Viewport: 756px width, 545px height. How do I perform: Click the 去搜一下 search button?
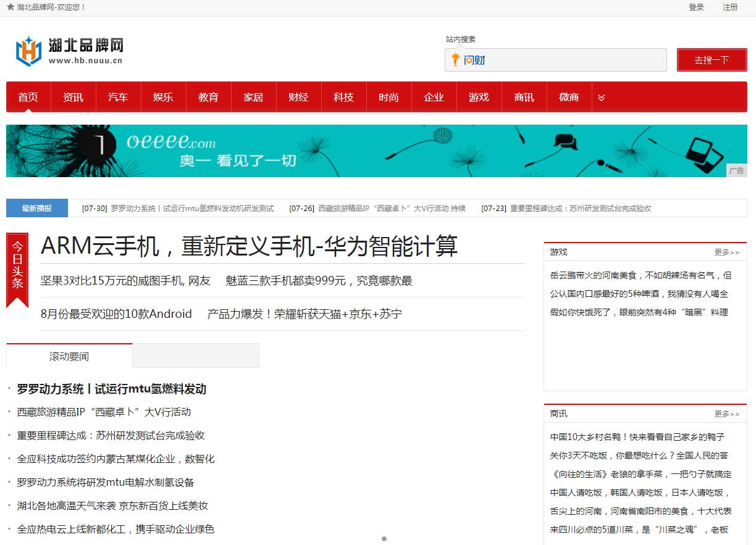click(712, 60)
